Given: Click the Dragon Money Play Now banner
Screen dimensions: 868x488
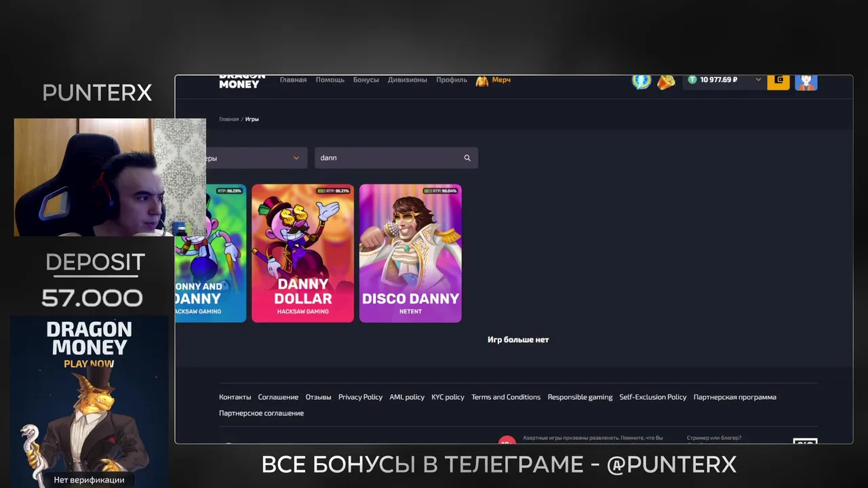Looking at the screenshot, I should [x=89, y=401].
